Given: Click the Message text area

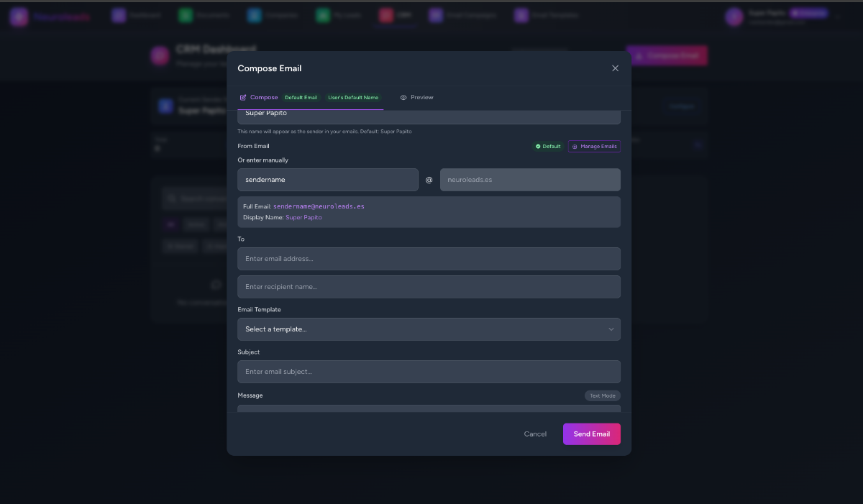Looking at the screenshot, I should (429, 408).
